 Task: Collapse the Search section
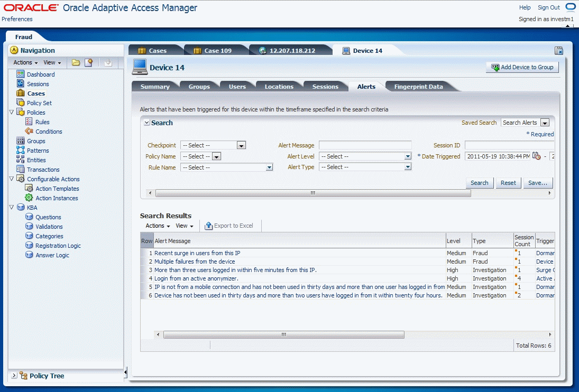pos(146,123)
